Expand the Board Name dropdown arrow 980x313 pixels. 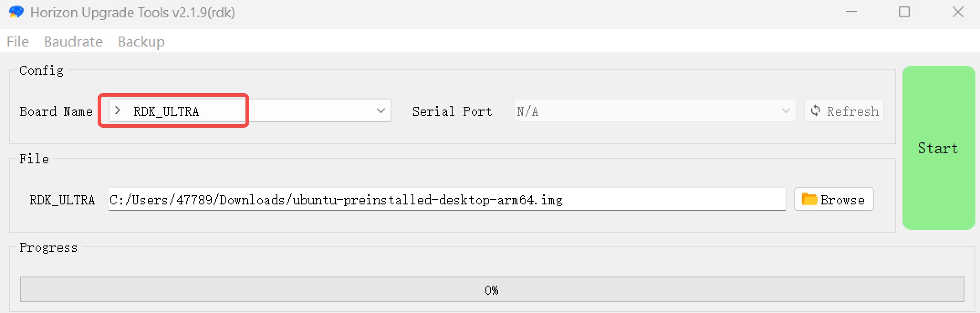coord(381,111)
